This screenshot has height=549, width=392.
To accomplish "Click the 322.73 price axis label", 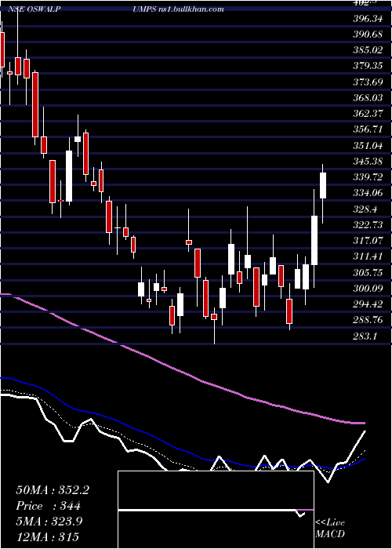I will click(368, 224).
